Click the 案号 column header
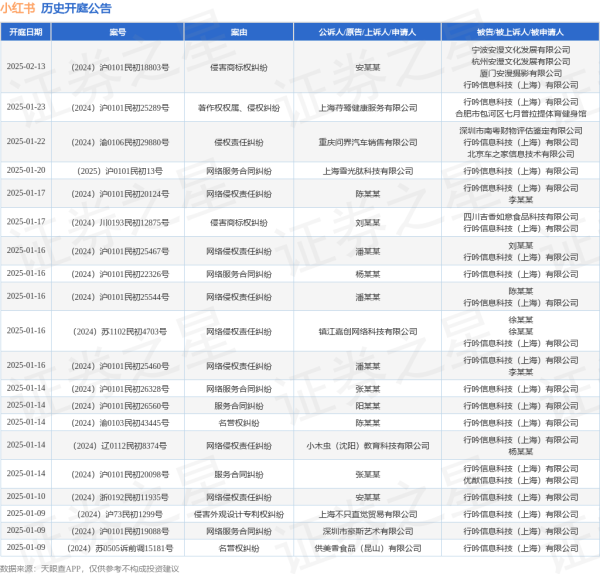 coord(117,32)
